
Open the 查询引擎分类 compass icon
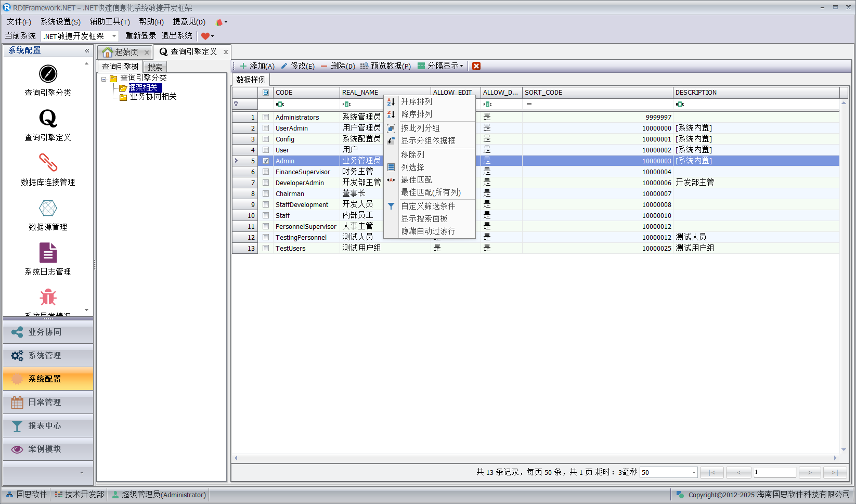tap(48, 74)
